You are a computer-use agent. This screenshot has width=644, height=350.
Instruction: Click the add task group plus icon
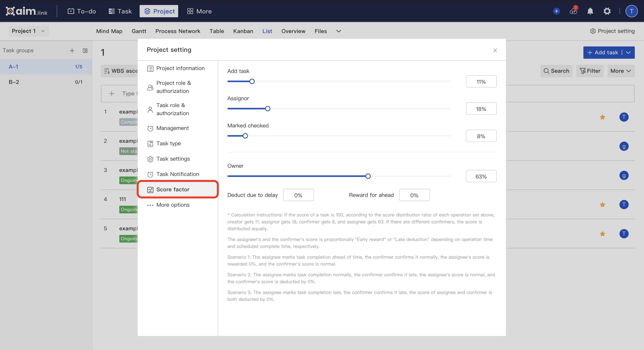click(72, 51)
